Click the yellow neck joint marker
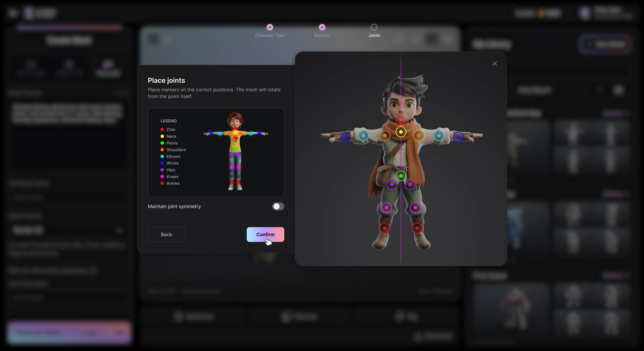The height and width of the screenshot is (351, 644). point(401,132)
